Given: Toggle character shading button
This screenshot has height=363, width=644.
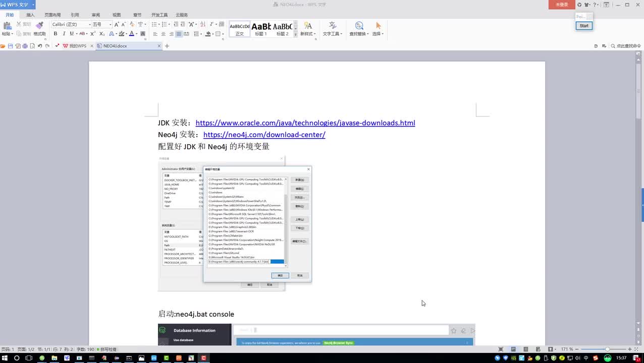Looking at the screenshot, I should point(143,34).
